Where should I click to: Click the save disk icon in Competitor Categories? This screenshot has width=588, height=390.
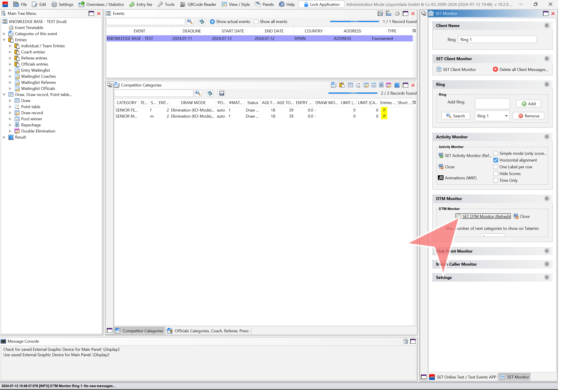[221, 93]
